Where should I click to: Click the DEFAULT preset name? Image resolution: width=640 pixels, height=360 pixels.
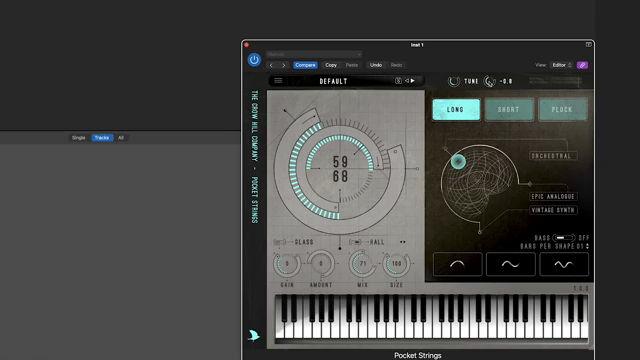[333, 81]
